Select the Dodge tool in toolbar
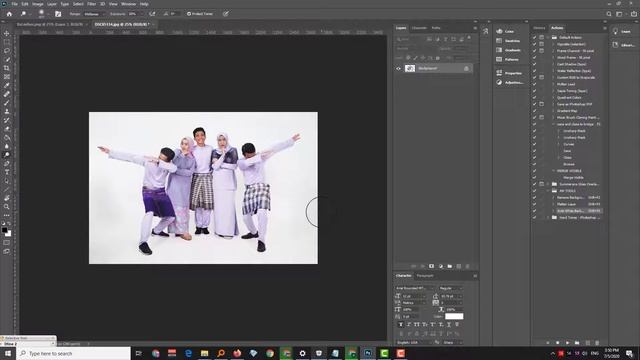 (7, 155)
